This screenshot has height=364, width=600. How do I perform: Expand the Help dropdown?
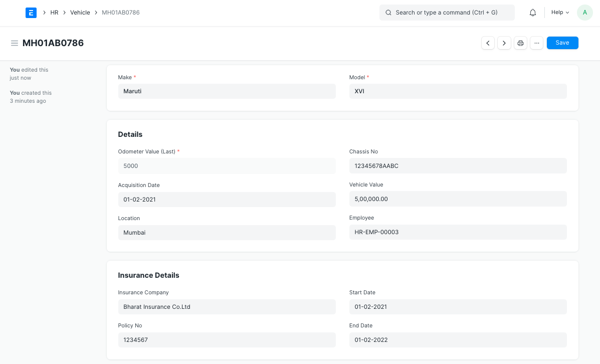pyautogui.click(x=560, y=13)
